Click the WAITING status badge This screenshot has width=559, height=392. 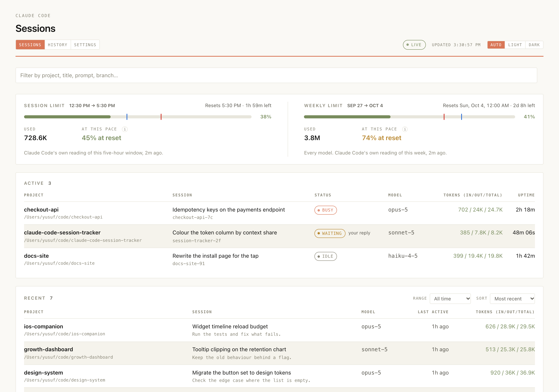click(x=330, y=233)
